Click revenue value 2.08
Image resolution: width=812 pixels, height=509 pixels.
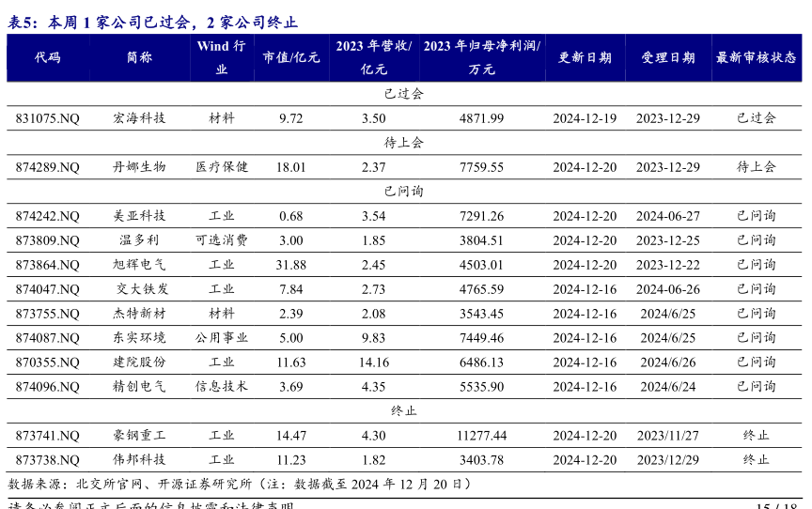(x=374, y=314)
